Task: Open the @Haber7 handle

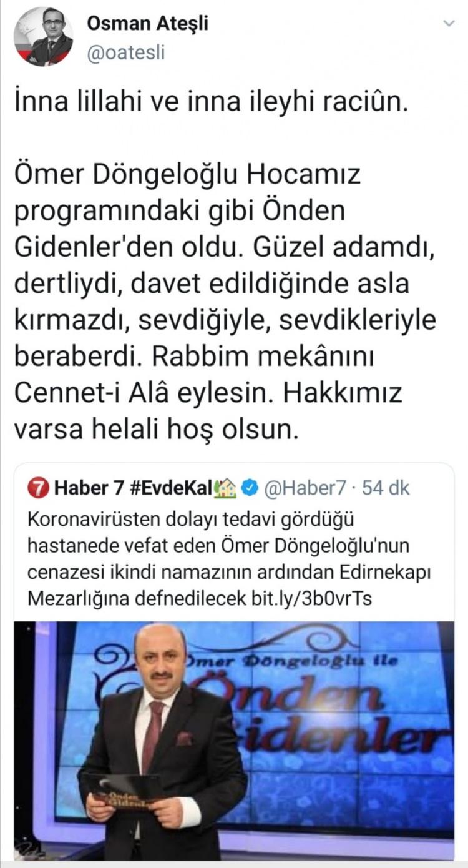Action: point(301,488)
